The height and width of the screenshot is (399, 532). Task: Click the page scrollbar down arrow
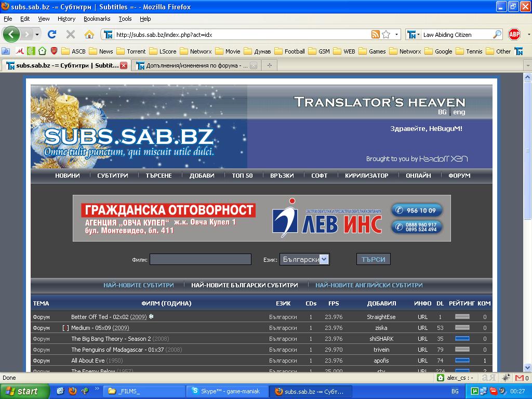(x=527, y=367)
